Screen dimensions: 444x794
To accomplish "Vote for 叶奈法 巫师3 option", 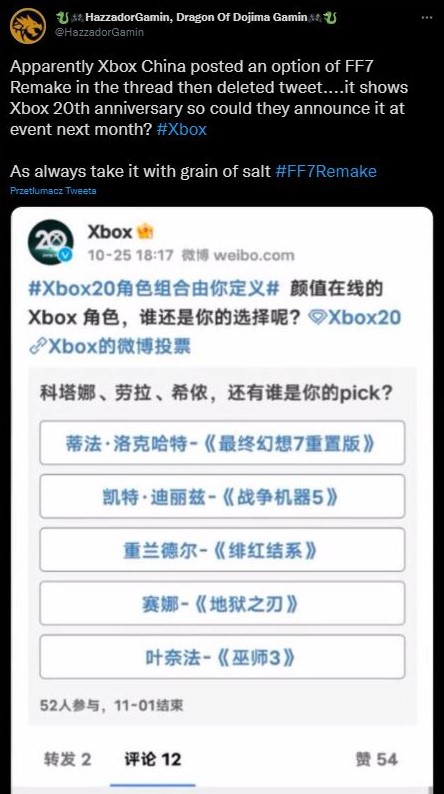I will tap(222, 657).
